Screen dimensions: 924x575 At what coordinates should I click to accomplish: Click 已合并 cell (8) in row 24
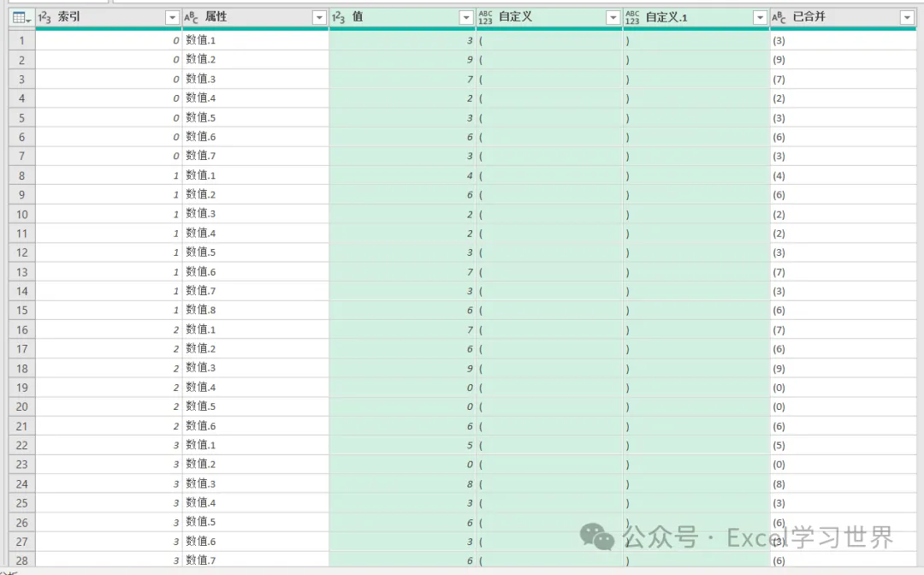[843, 484]
